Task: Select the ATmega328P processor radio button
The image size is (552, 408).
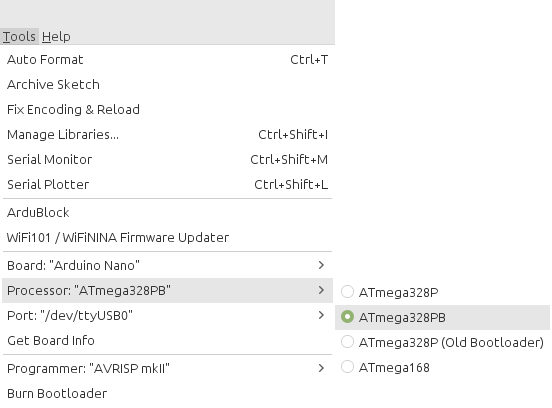Action: tap(347, 292)
